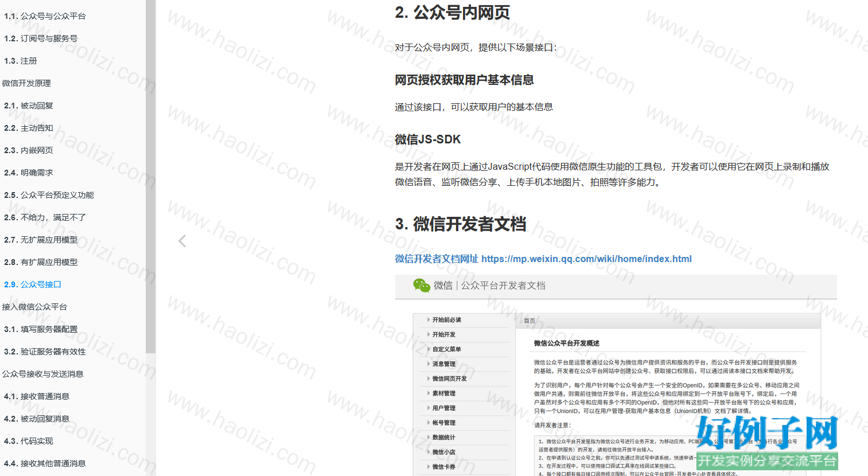Expand 用户管理 in embedded doc menu

[x=444, y=408]
